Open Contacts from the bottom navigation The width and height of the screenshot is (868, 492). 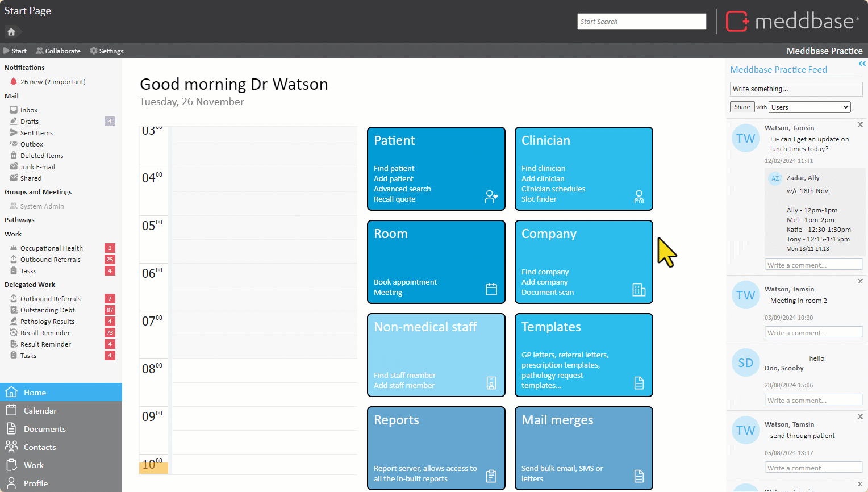click(x=40, y=447)
